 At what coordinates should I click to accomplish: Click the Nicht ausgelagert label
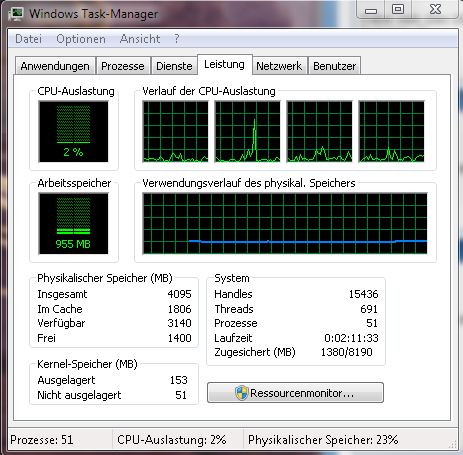(x=79, y=395)
